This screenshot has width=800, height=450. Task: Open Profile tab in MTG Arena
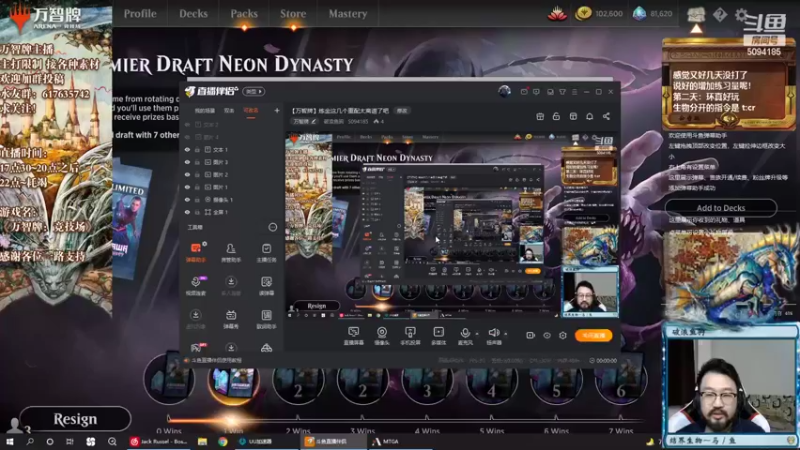coord(140,14)
